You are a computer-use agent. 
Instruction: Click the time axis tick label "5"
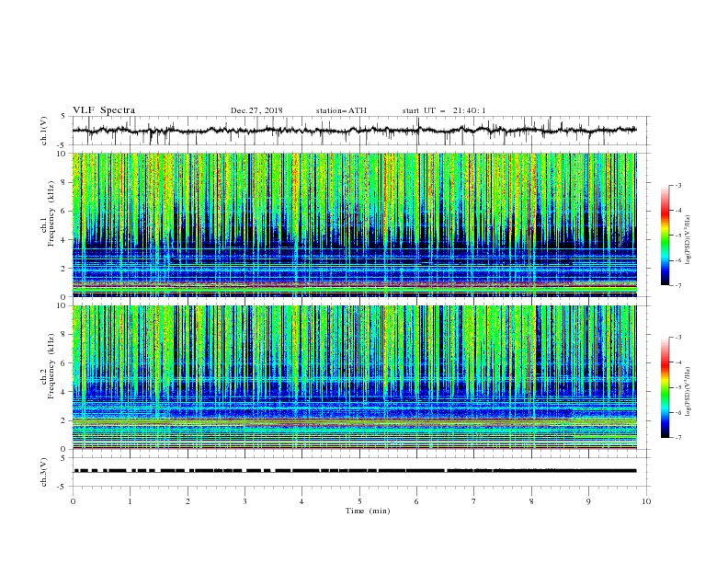click(x=359, y=501)
